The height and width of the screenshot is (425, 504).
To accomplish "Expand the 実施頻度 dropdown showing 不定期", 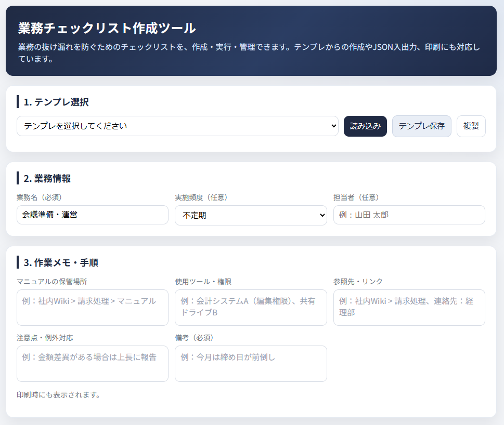I will (251, 215).
